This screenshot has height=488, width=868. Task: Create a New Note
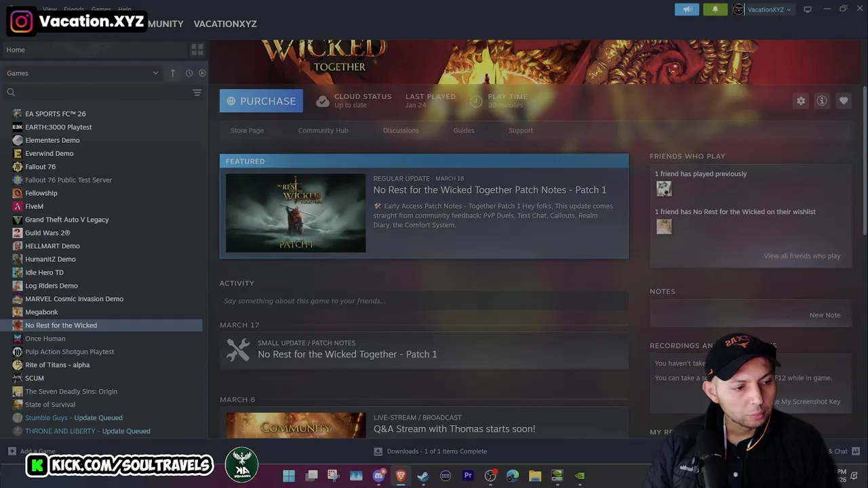pos(825,315)
